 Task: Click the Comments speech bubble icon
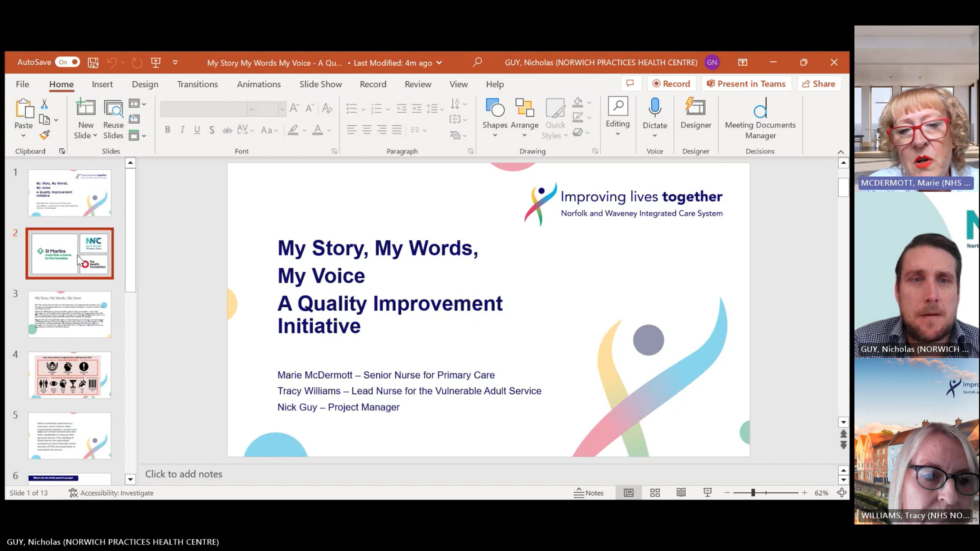coord(630,84)
